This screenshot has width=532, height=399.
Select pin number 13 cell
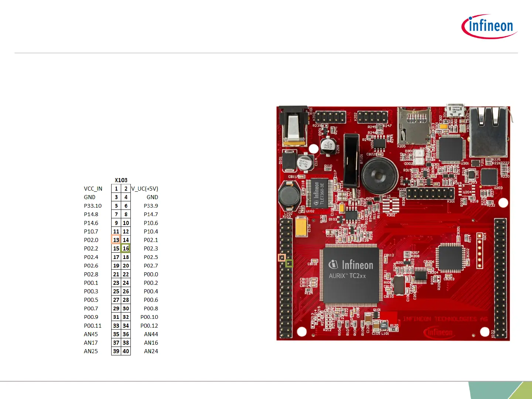click(116, 240)
